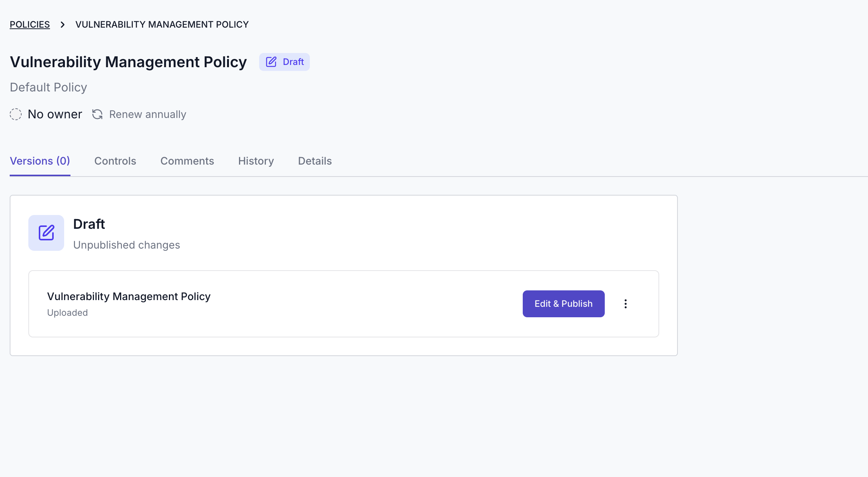The image size is (868, 477).
Task: Click the Draft card heading
Action: (x=89, y=224)
